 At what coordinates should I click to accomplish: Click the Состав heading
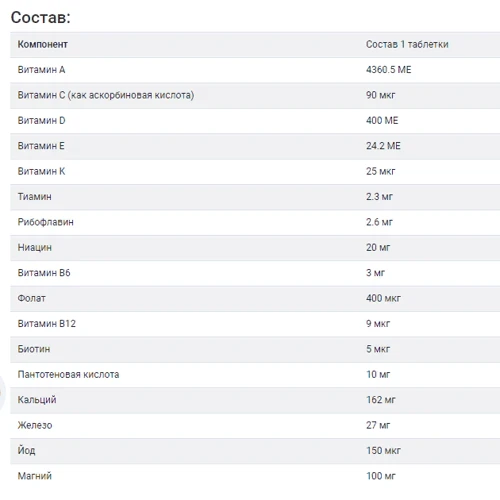(x=40, y=17)
